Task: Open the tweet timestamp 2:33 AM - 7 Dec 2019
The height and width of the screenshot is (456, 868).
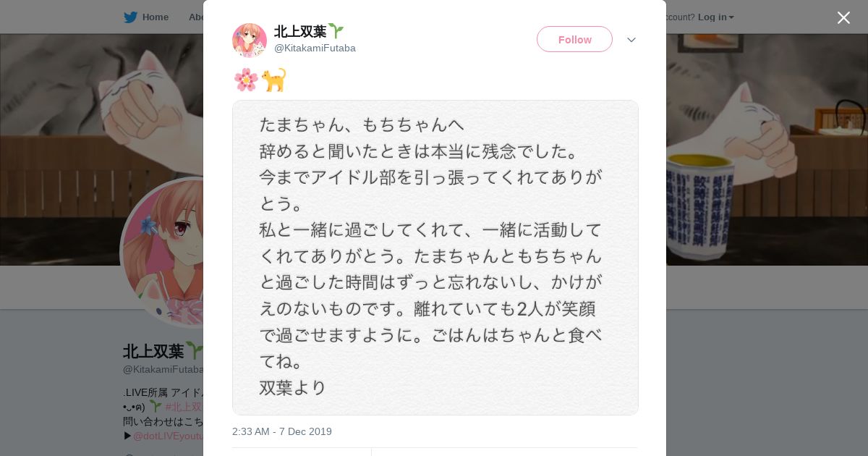Action: pyautogui.click(x=282, y=431)
